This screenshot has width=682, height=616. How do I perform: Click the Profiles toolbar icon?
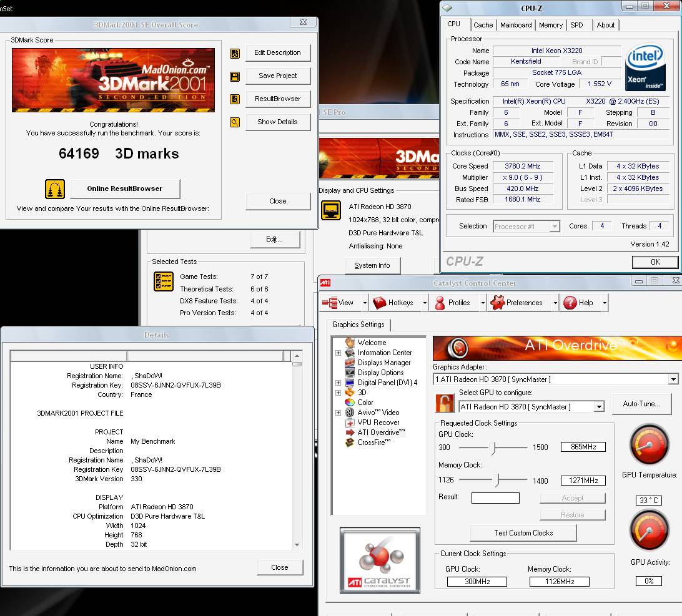pos(440,303)
